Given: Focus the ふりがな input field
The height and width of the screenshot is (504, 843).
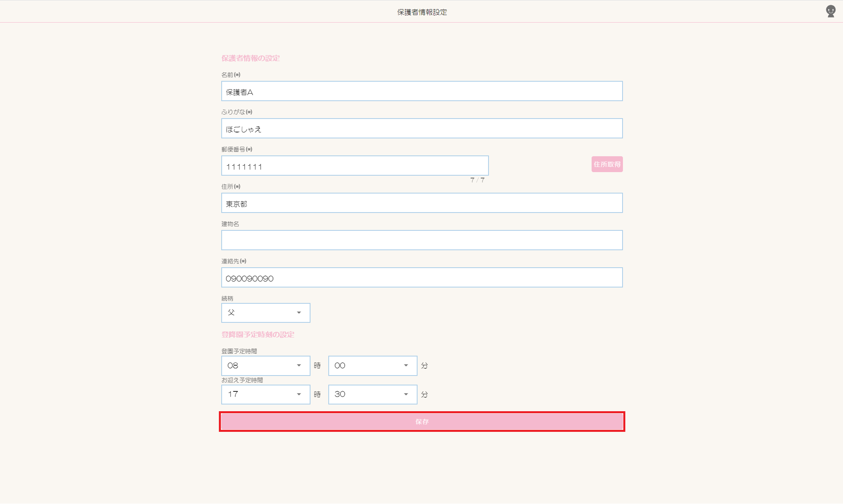Looking at the screenshot, I should coord(422,128).
